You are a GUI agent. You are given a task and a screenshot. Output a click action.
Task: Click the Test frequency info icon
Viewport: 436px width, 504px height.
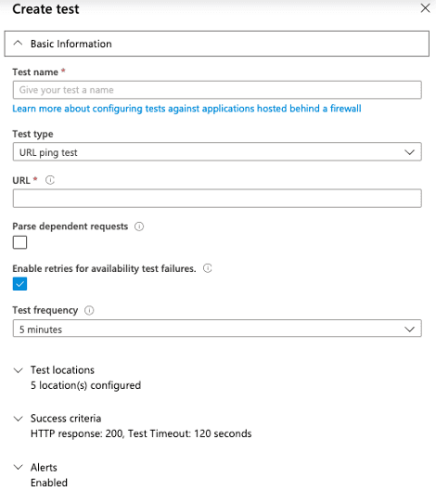pos(89,311)
